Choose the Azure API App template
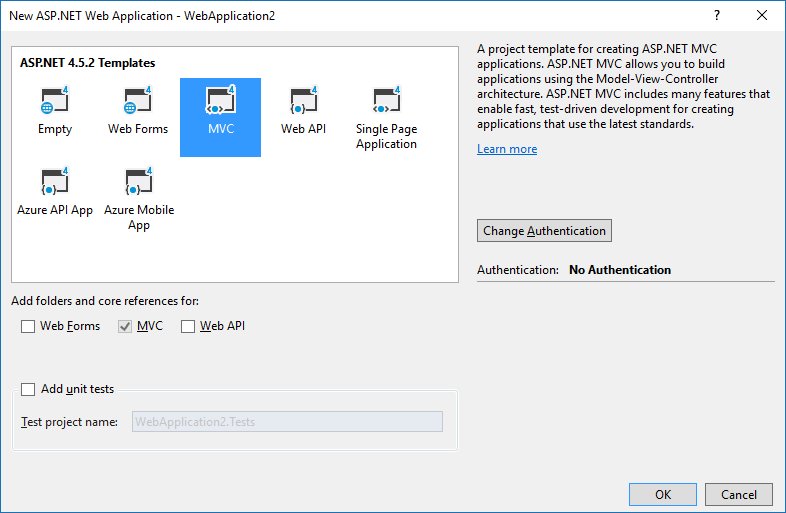This screenshot has height=513, width=786. [55, 193]
